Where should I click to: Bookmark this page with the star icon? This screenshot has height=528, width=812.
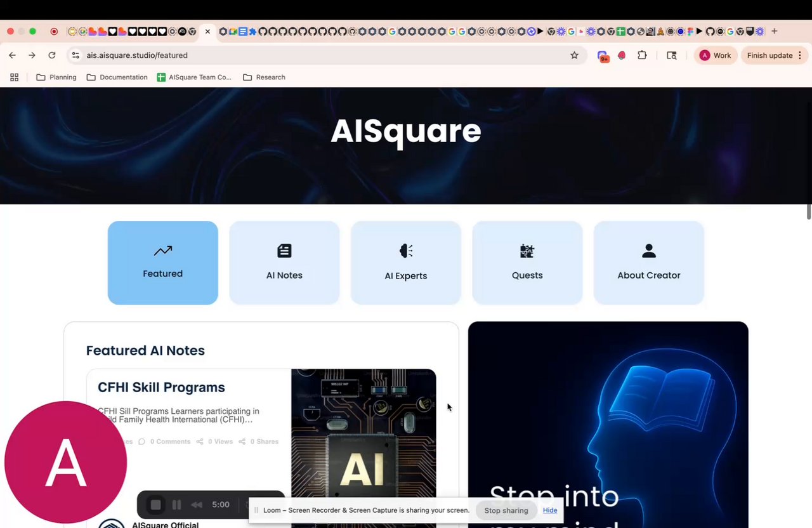[574, 55]
